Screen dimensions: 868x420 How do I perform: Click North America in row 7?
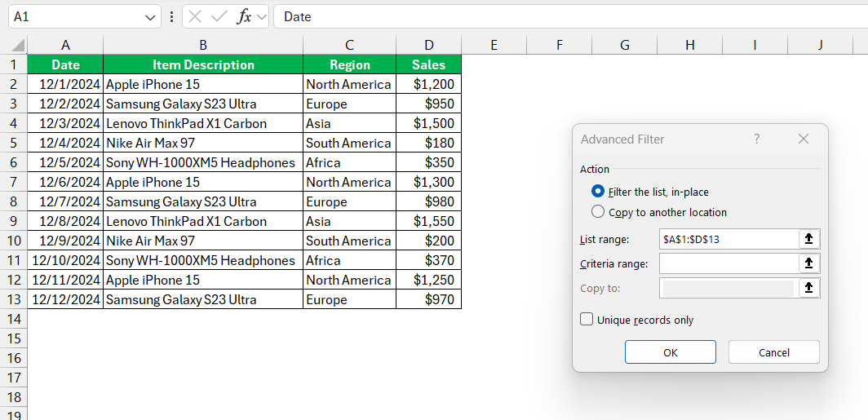point(349,182)
